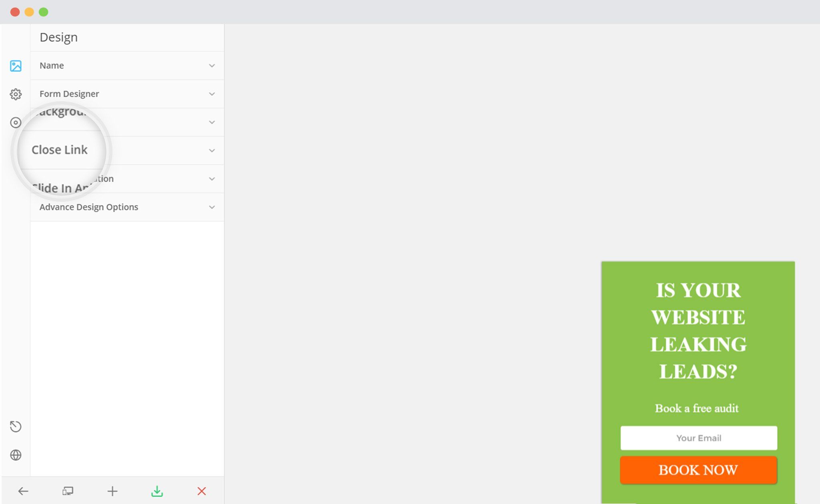Click the red discard/delete button
Screen dimensions: 820x504
(201, 490)
